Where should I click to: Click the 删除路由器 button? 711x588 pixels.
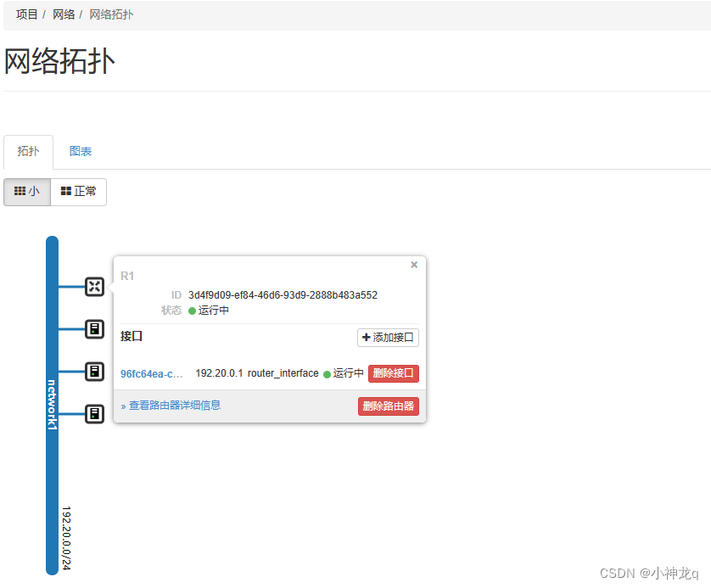click(x=388, y=406)
